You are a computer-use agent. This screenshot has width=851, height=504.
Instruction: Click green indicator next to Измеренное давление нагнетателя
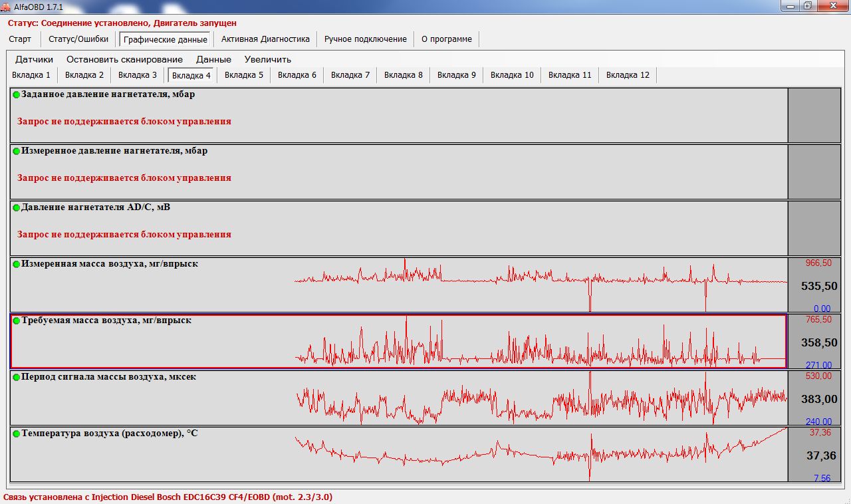17,152
